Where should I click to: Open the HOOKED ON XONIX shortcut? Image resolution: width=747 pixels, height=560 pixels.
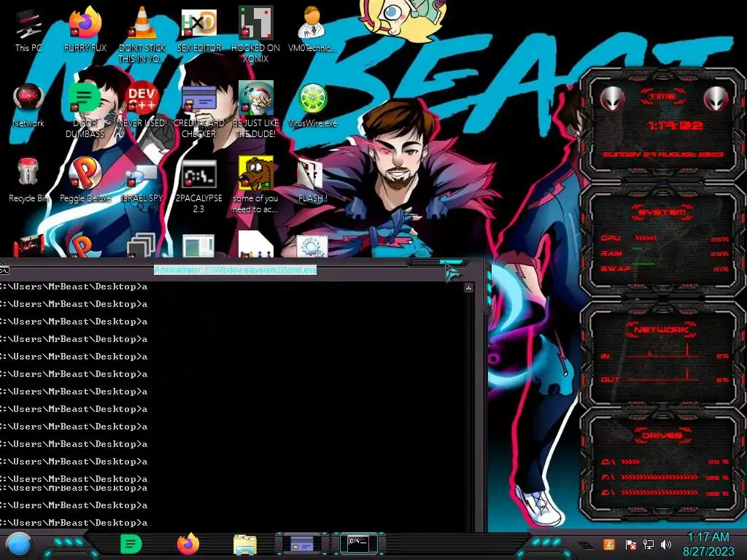(x=255, y=34)
